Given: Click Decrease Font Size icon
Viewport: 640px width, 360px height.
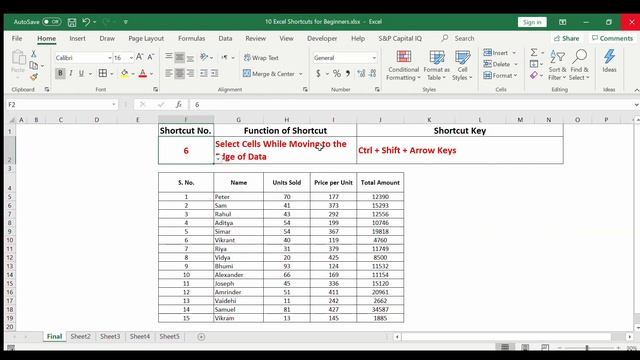Looking at the screenshot, I should coord(151,57).
